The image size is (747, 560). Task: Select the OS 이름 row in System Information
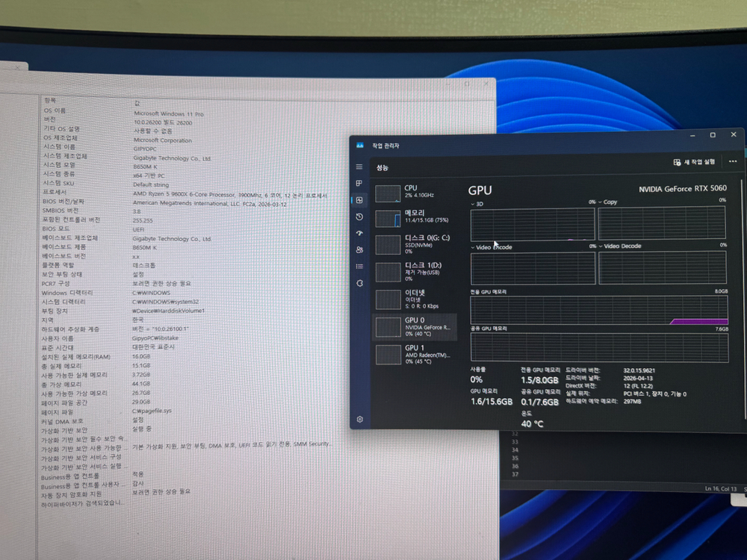pos(267,112)
